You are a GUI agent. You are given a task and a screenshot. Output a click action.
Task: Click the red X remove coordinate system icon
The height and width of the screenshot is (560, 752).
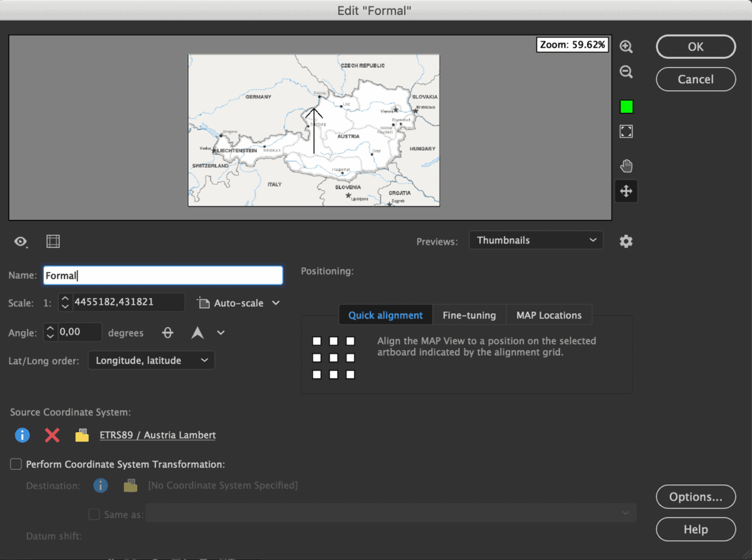pos(52,435)
